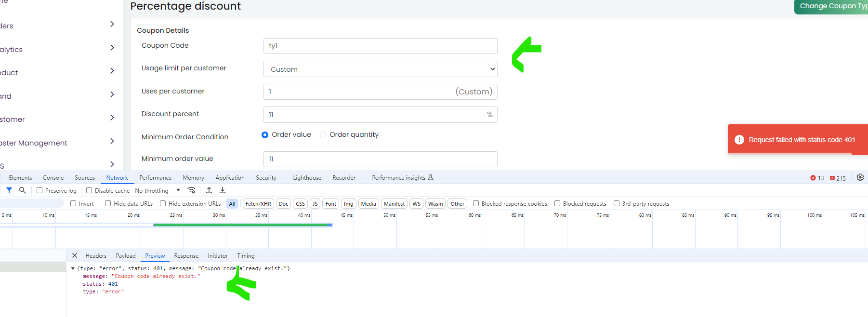This screenshot has height=317, width=868.
Task: Filter requests by CSS type
Action: pyautogui.click(x=301, y=204)
